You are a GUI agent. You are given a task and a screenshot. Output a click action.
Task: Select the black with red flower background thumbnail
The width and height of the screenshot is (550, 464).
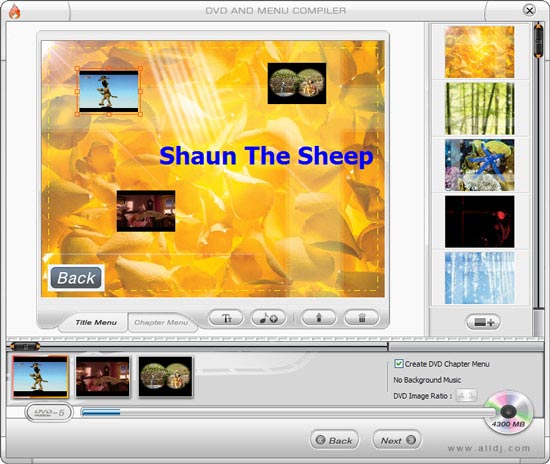pos(479,222)
